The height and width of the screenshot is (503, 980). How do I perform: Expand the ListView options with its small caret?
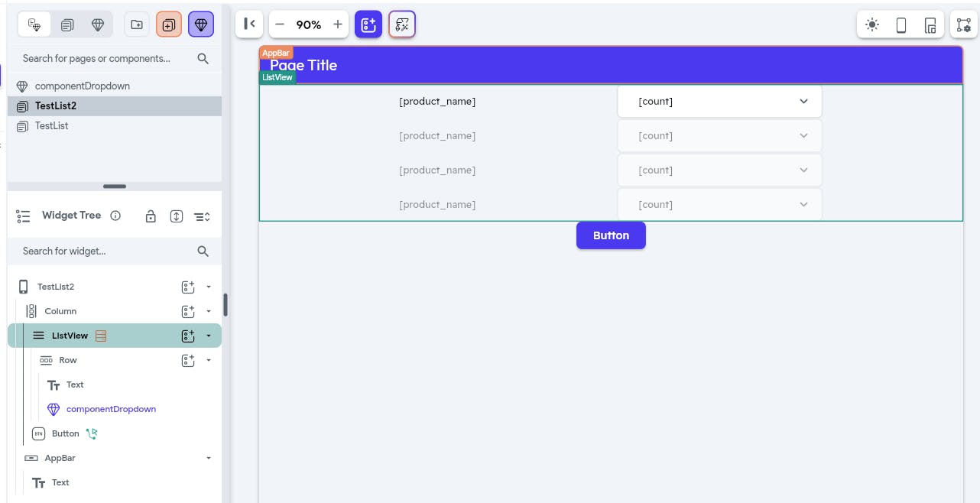click(207, 335)
